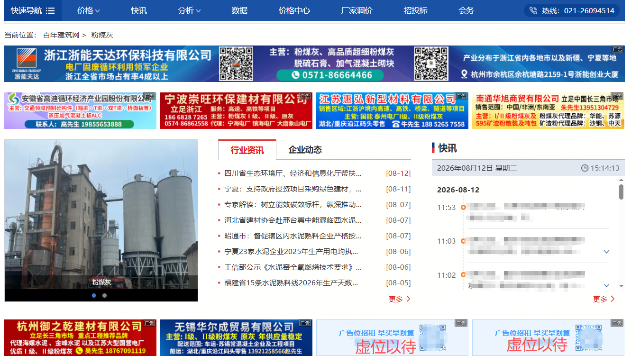Open the 宁夏23家水泥企业 news article
The width and height of the screenshot is (631, 364).
[x=291, y=252]
